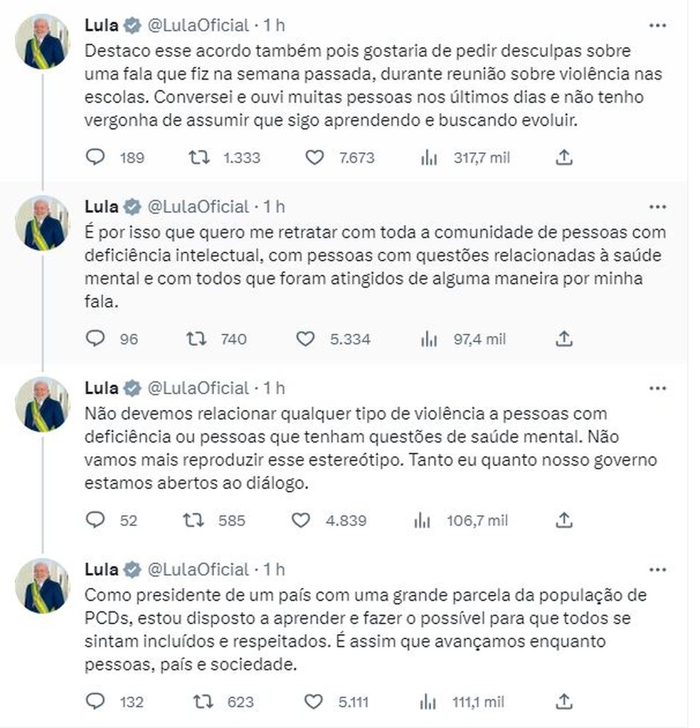Open more options menu on last tweet

click(658, 570)
